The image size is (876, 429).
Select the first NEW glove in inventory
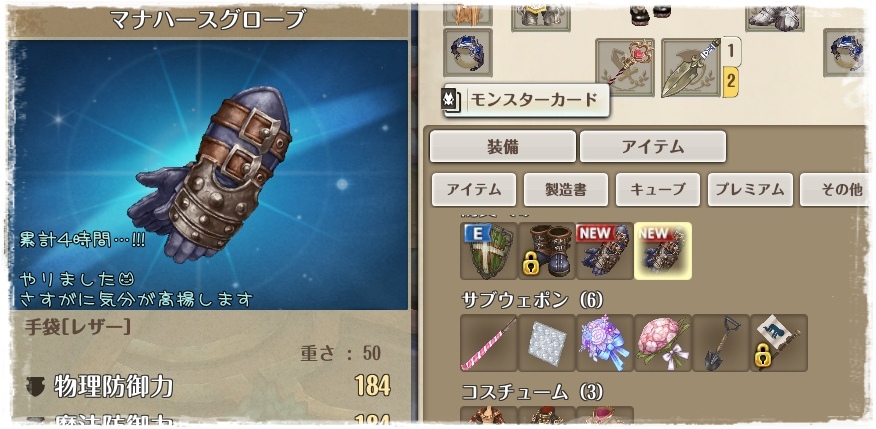tap(605, 251)
